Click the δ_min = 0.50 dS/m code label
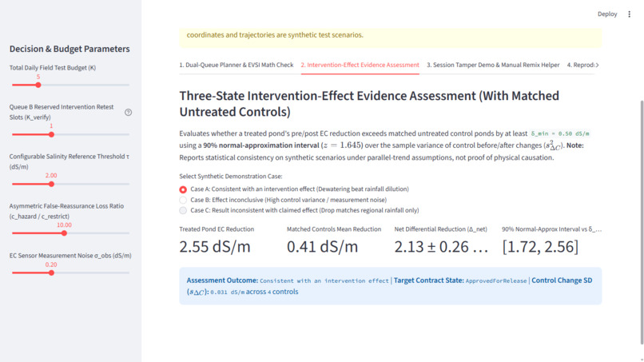This screenshot has width=644, height=362. [x=560, y=133]
